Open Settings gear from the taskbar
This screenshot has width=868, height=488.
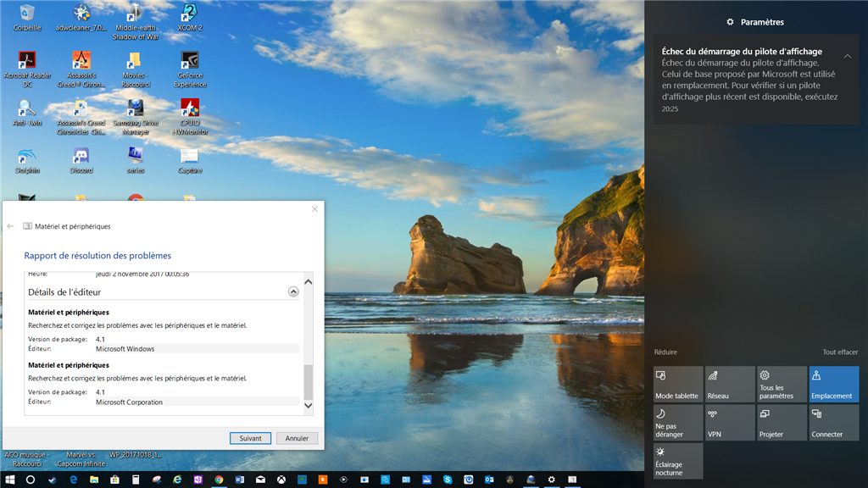click(551, 480)
